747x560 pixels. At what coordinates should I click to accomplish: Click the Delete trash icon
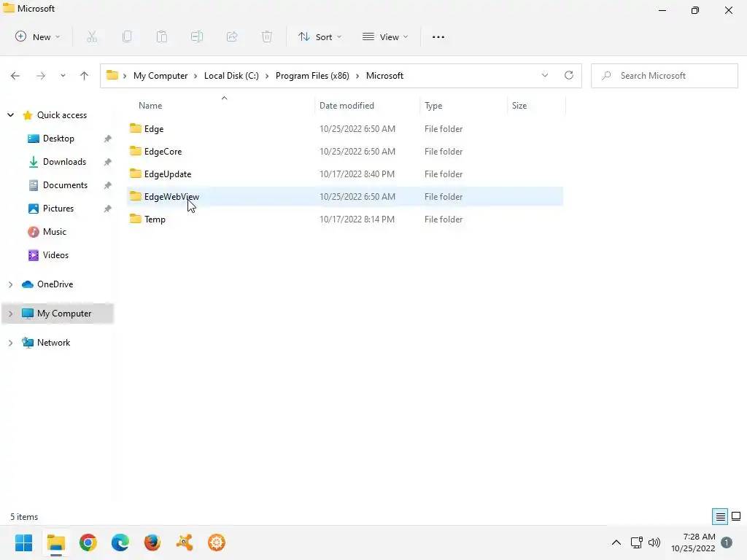(x=267, y=36)
